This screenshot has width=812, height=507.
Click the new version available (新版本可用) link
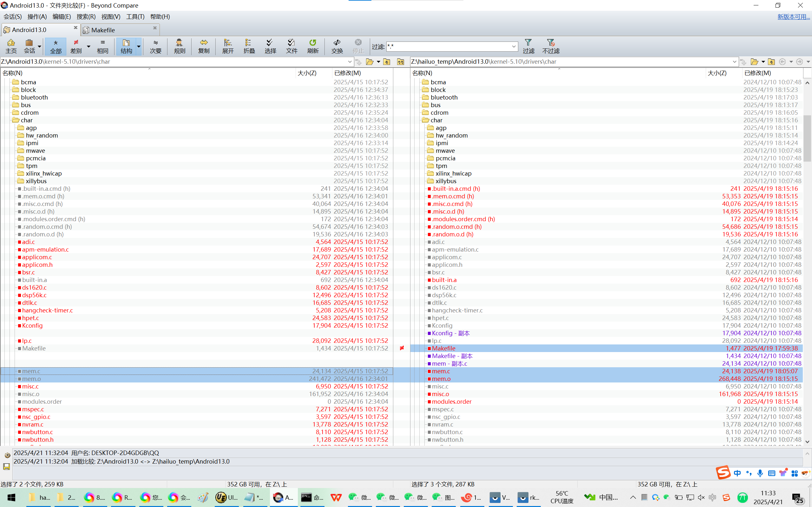coord(793,16)
